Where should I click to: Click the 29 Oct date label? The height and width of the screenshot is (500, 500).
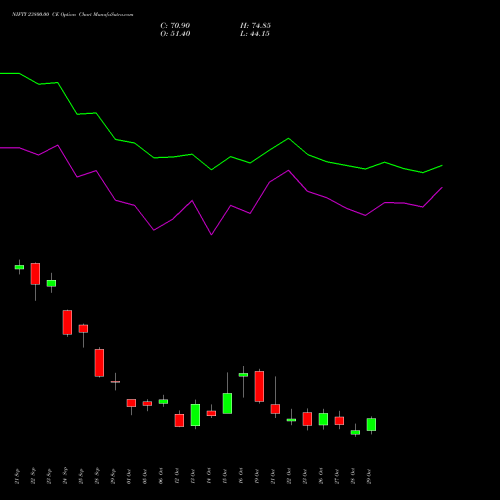coord(369,476)
